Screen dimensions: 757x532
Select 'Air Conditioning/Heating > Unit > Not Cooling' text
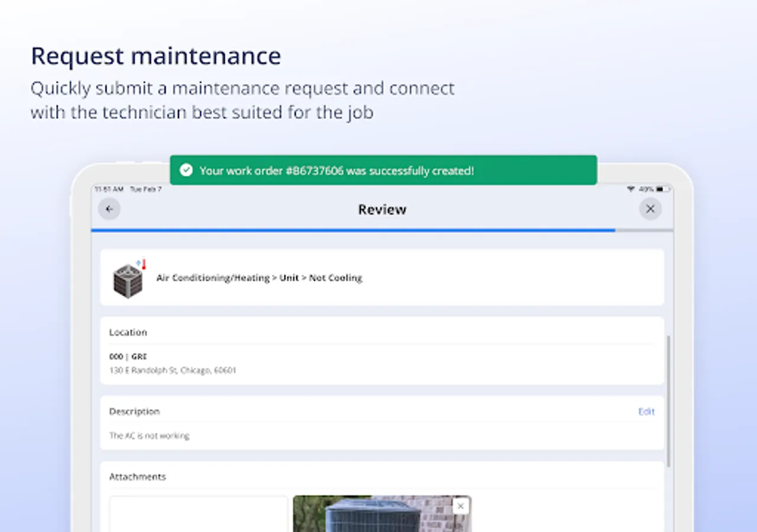[259, 278]
